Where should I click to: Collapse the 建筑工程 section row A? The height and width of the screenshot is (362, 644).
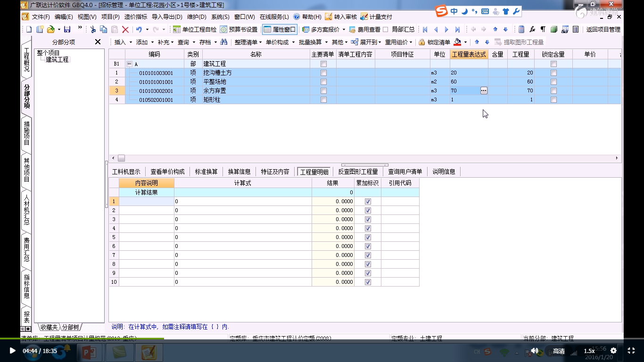[130, 64]
